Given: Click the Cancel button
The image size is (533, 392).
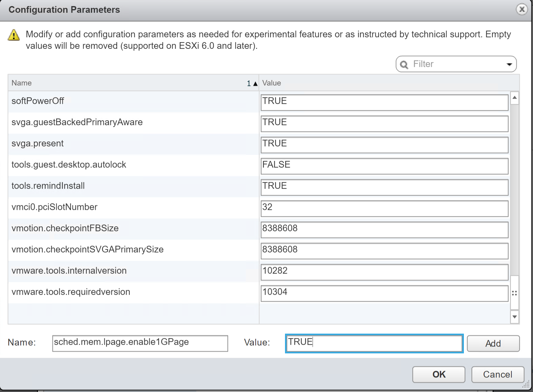Looking at the screenshot, I should [x=498, y=374].
